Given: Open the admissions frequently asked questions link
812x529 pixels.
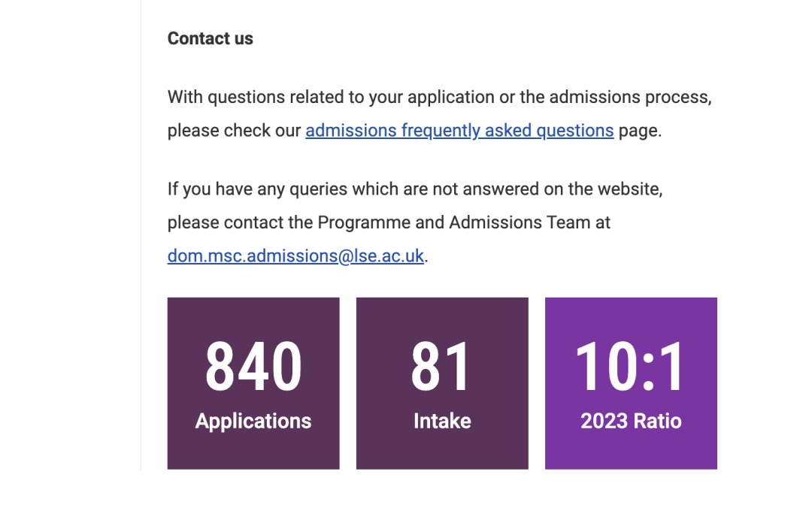Looking at the screenshot, I should point(459,131).
